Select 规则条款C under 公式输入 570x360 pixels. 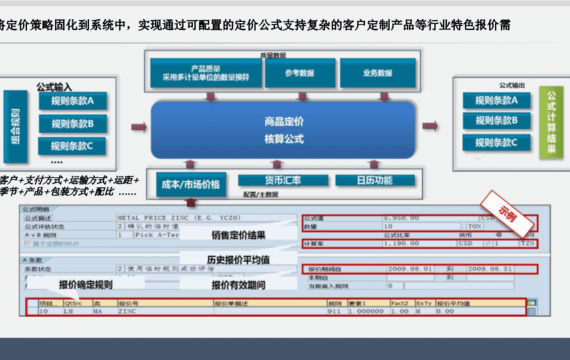click(72, 146)
